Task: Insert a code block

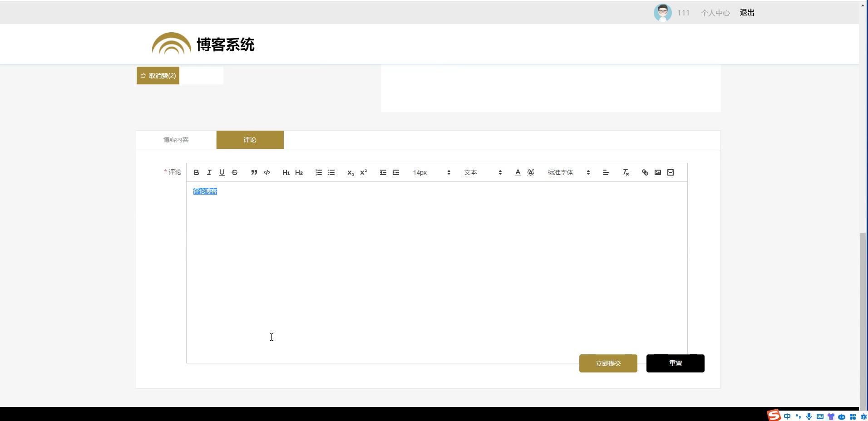Action: tap(267, 172)
